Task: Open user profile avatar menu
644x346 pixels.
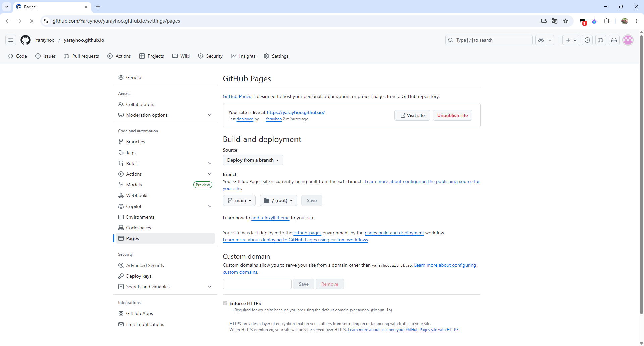Action: [x=628, y=40]
